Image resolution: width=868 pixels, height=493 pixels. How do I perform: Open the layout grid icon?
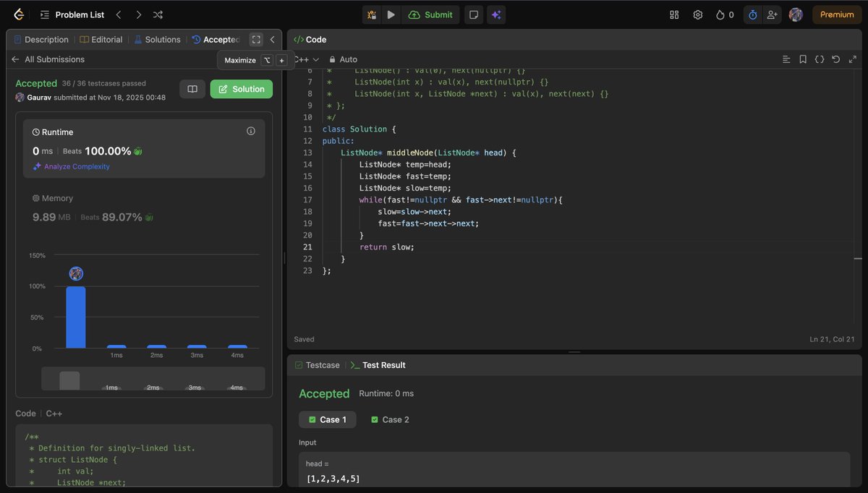tap(674, 14)
